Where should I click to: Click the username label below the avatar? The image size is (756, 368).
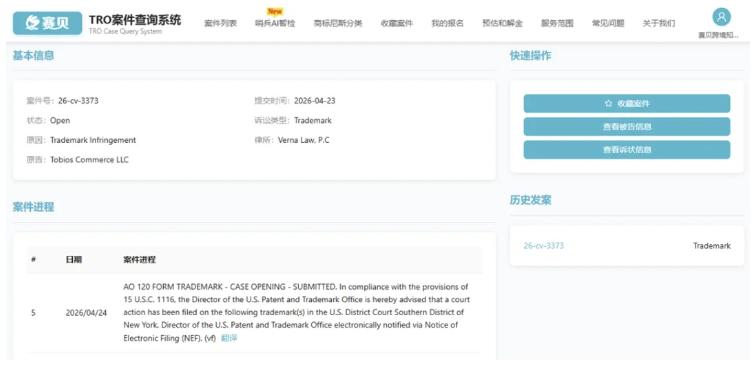(718, 35)
